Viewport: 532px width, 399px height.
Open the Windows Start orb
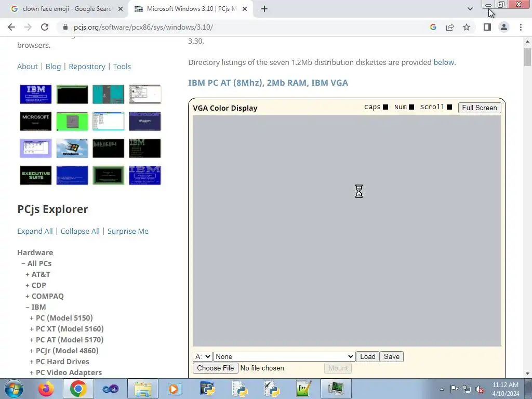click(14, 389)
